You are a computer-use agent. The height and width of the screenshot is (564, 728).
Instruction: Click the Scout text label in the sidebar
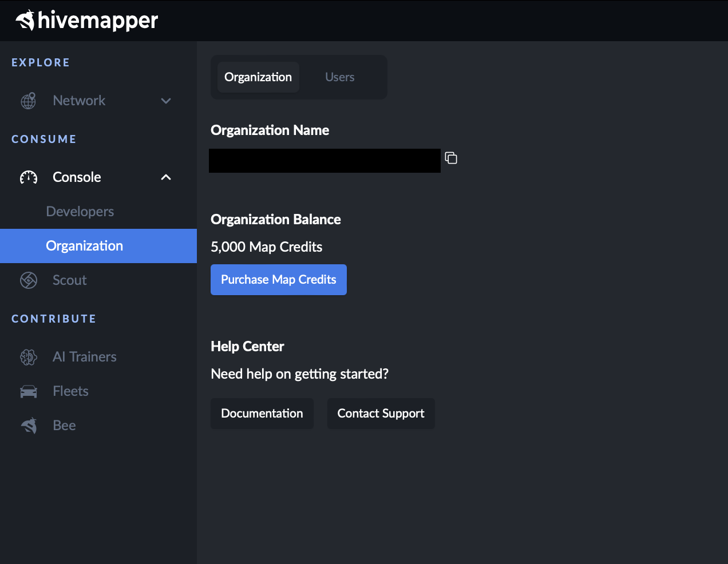coord(70,280)
